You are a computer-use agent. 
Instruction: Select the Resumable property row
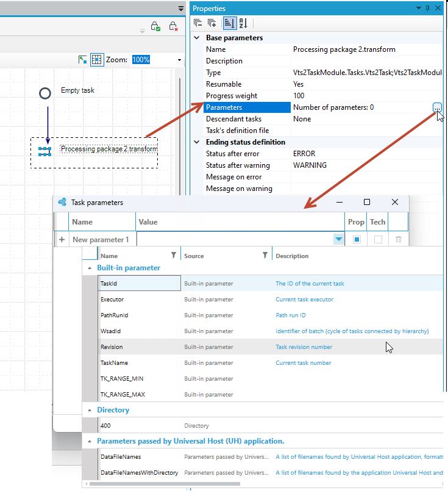[323, 84]
